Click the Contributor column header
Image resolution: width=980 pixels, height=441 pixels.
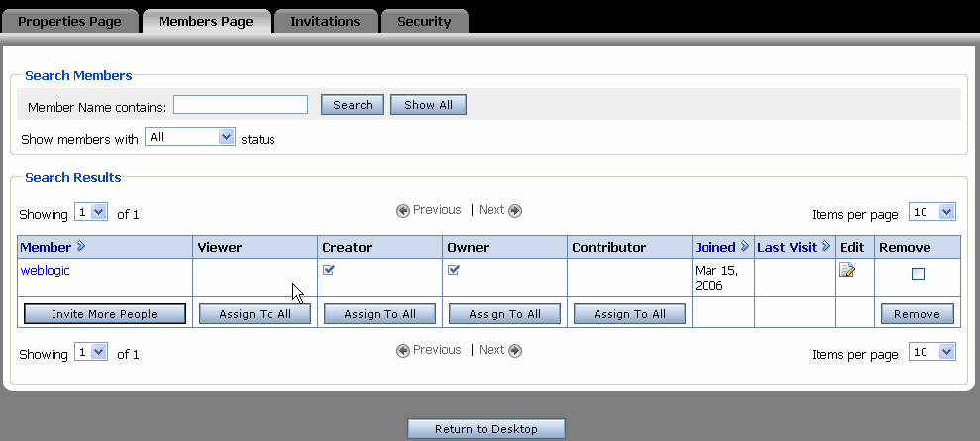(608, 248)
